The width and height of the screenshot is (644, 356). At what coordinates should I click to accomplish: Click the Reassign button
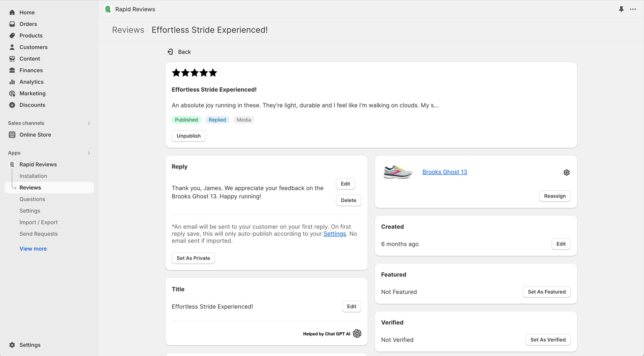554,196
